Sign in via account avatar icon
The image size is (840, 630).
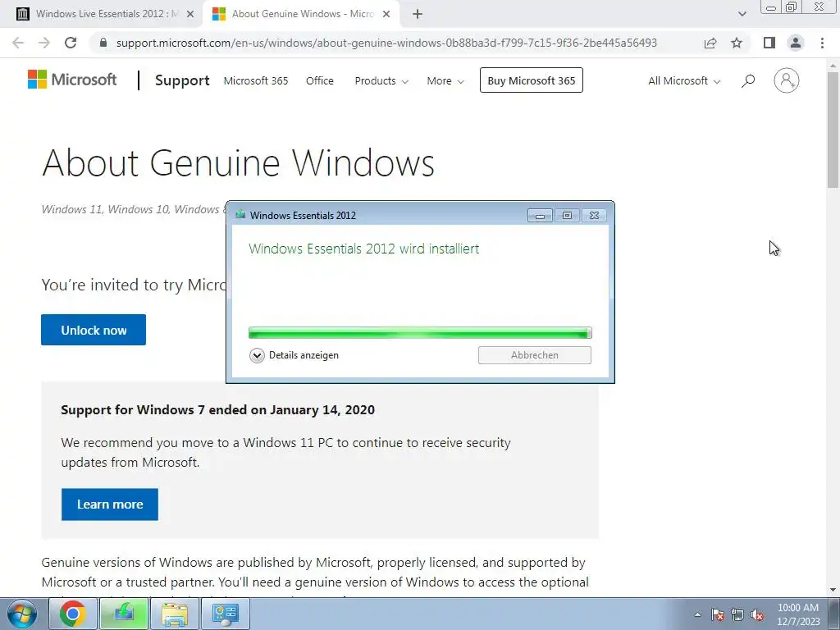(x=787, y=80)
